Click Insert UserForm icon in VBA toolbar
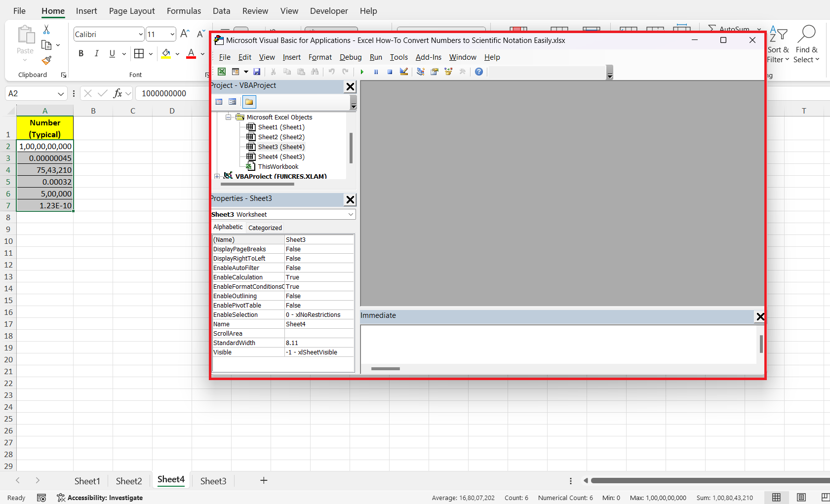Screen dimensions: 830x504 (236, 72)
